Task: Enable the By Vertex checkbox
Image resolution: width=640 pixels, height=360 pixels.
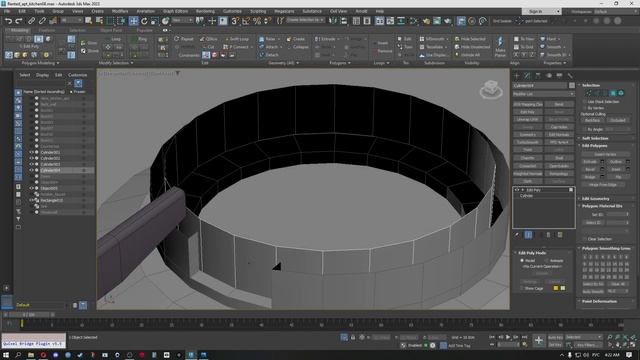Action: tap(585, 108)
